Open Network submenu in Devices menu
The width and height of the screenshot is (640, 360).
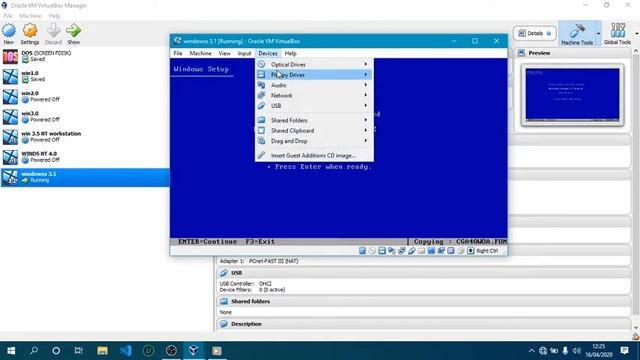pos(314,95)
